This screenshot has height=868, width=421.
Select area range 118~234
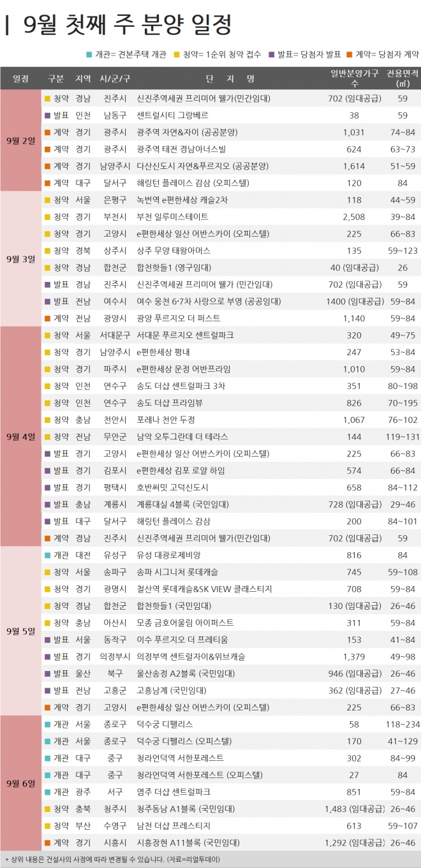tap(403, 724)
